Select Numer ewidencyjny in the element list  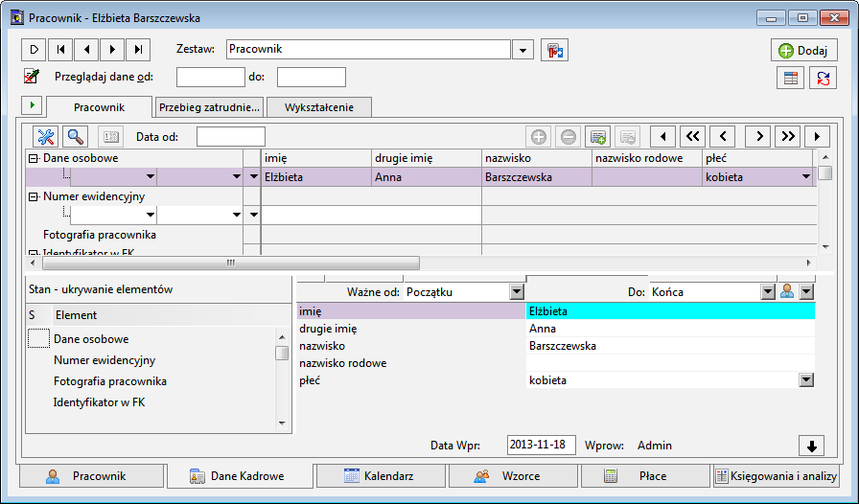[104, 360]
